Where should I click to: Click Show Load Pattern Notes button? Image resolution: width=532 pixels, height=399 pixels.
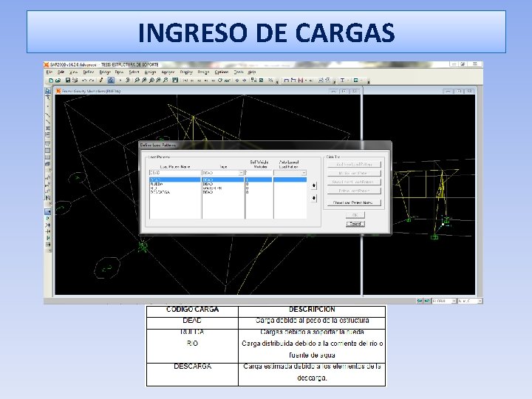click(x=354, y=202)
